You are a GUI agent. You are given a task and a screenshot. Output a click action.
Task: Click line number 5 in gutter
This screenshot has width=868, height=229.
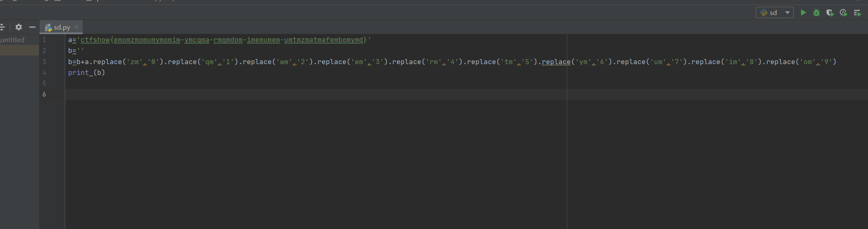click(44, 83)
